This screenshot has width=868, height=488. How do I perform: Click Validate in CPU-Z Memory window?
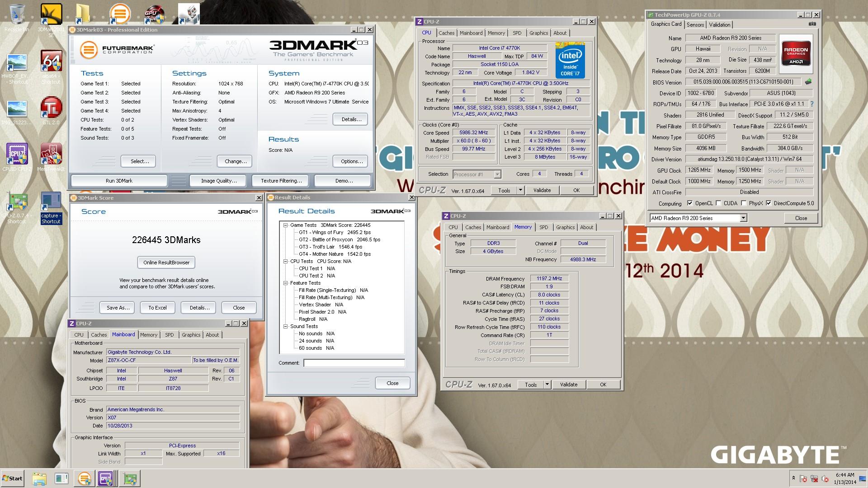pyautogui.click(x=569, y=385)
